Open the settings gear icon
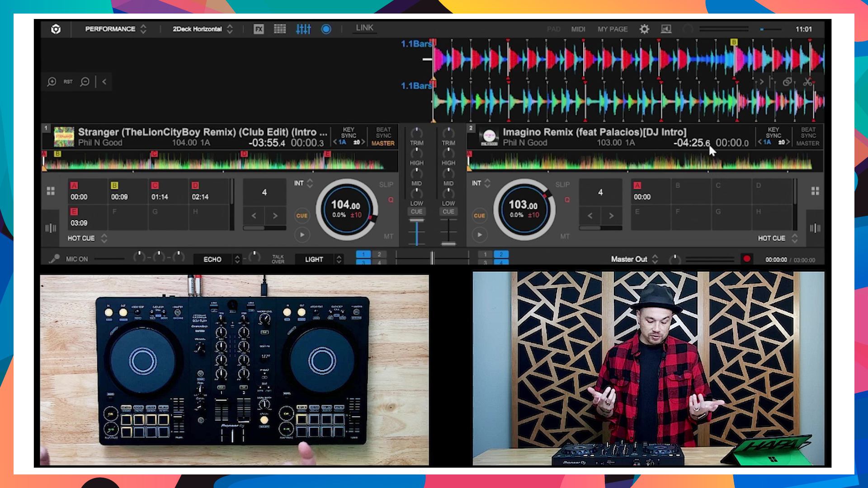 pos(644,29)
